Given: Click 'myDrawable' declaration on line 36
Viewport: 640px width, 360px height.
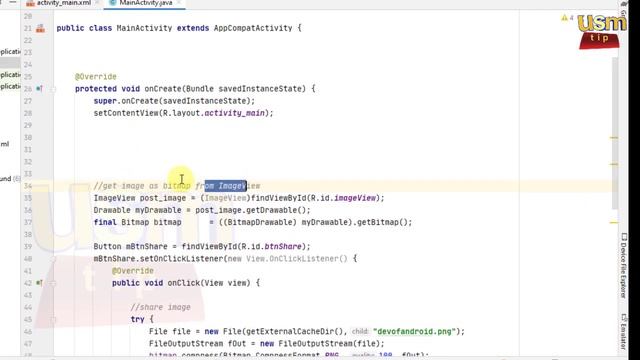Looking at the screenshot, I should click(x=158, y=210).
